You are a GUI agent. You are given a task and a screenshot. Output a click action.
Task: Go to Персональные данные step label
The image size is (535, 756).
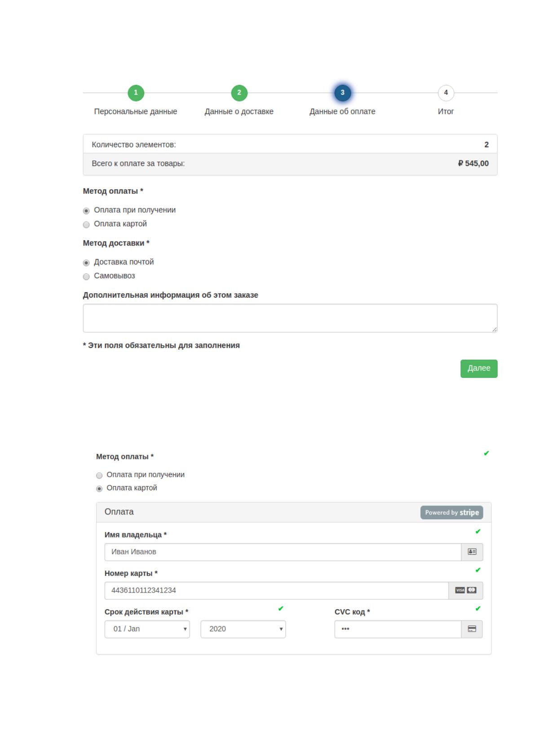135,111
